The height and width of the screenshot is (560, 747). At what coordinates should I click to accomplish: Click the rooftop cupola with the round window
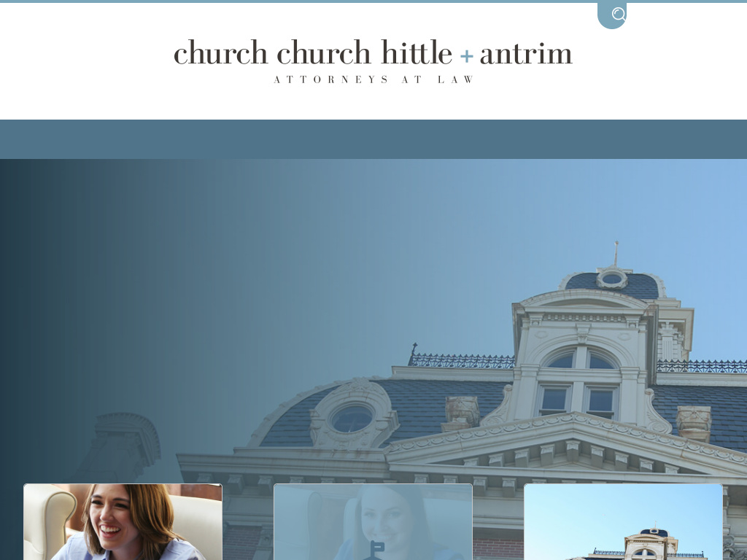point(612,279)
